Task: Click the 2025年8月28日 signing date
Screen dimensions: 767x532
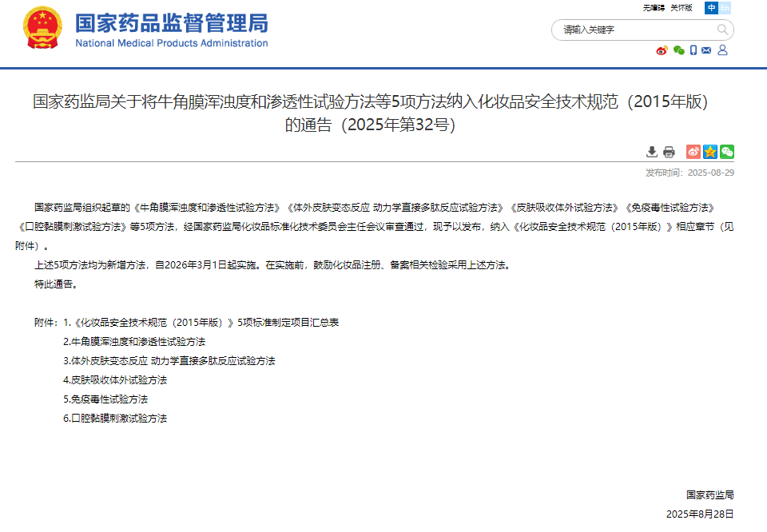Action: (700, 514)
